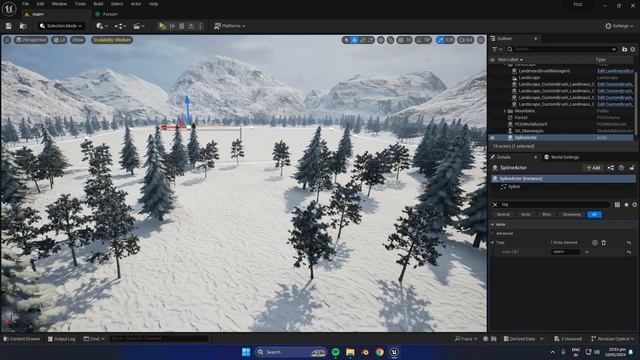Screen dimensions: 640x360
Task: Click the stop simulation button
Action: (x=182, y=26)
